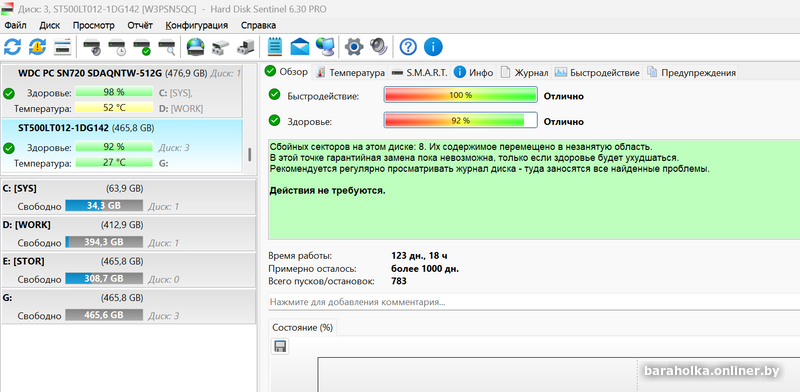
Task: Click the Отлично label beside Быстродействие
Action: coord(564,96)
